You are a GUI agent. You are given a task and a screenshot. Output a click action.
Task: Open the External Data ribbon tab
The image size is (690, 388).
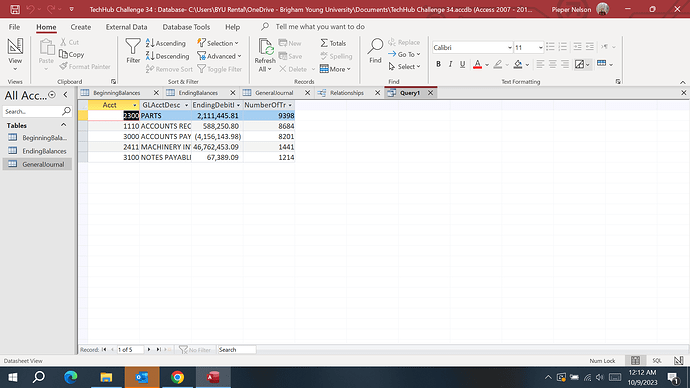coord(126,27)
